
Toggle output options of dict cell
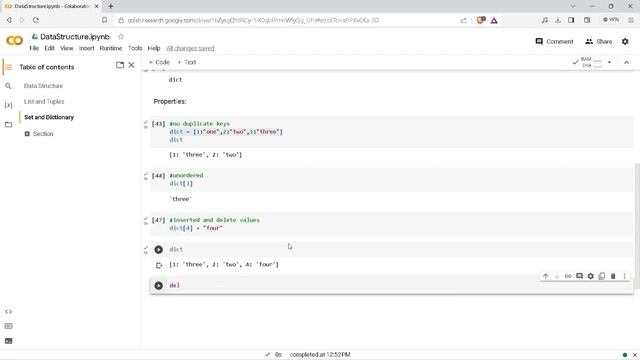[x=159, y=265]
